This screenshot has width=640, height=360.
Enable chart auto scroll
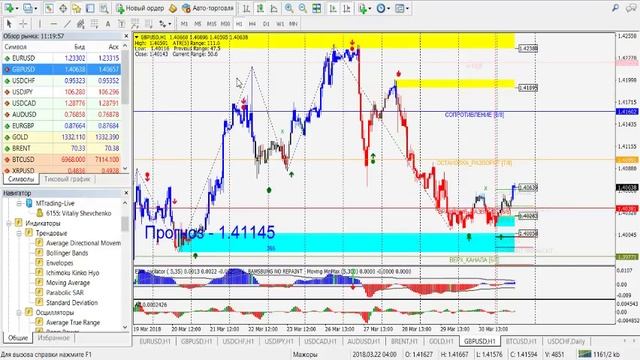click(x=333, y=8)
